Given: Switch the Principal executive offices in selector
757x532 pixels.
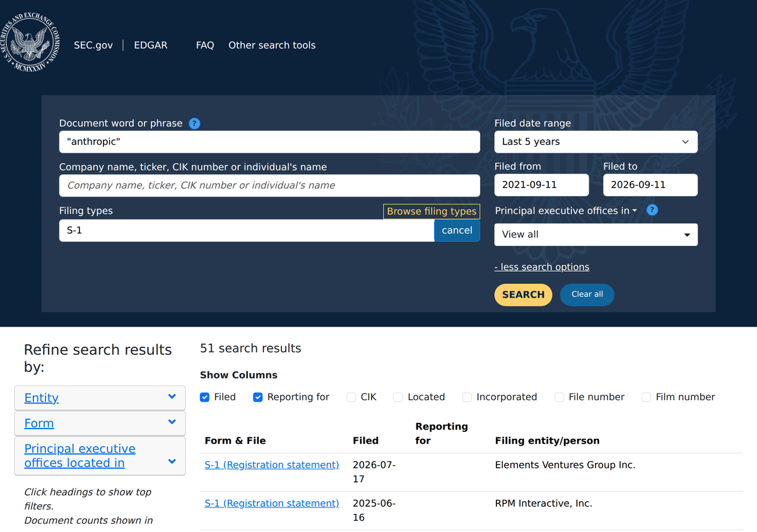Looking at the screenshot, I should point(566,211).
